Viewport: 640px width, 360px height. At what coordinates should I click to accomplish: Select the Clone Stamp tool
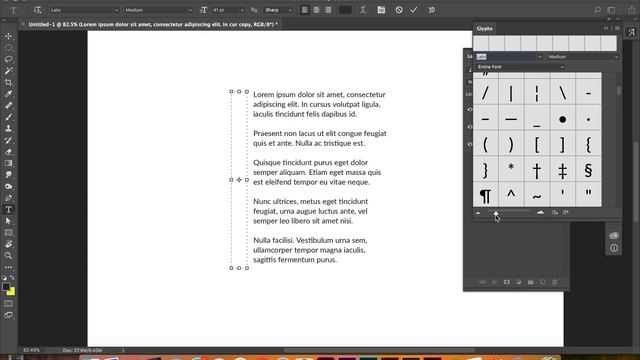(x=8, y=128)
